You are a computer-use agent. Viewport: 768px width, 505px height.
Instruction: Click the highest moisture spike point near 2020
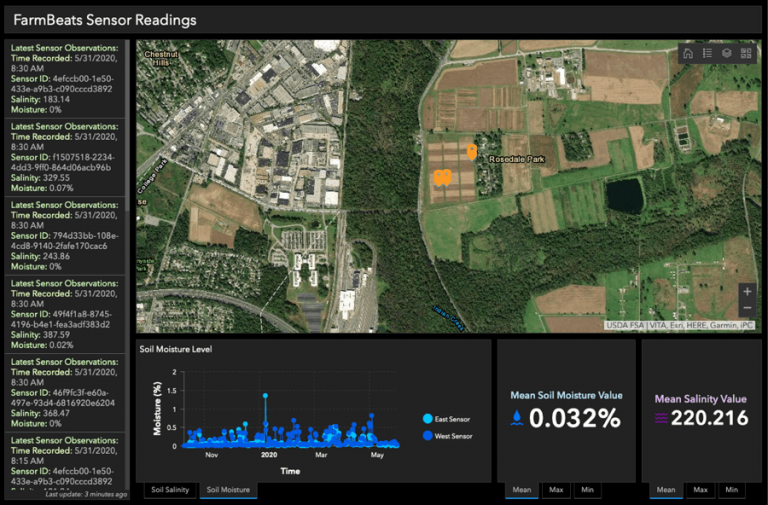[265, 395]
